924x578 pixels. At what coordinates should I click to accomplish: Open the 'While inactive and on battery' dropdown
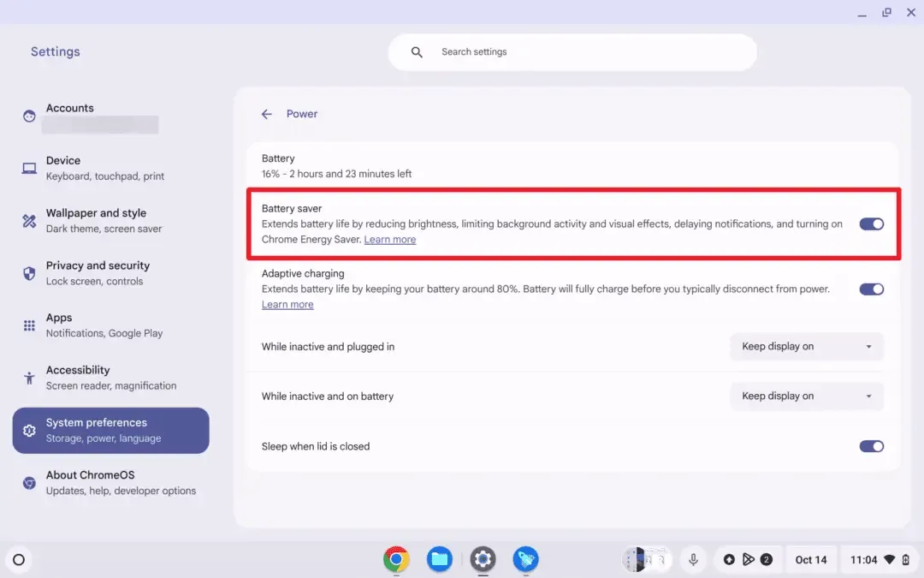click(x=806, y=396)
